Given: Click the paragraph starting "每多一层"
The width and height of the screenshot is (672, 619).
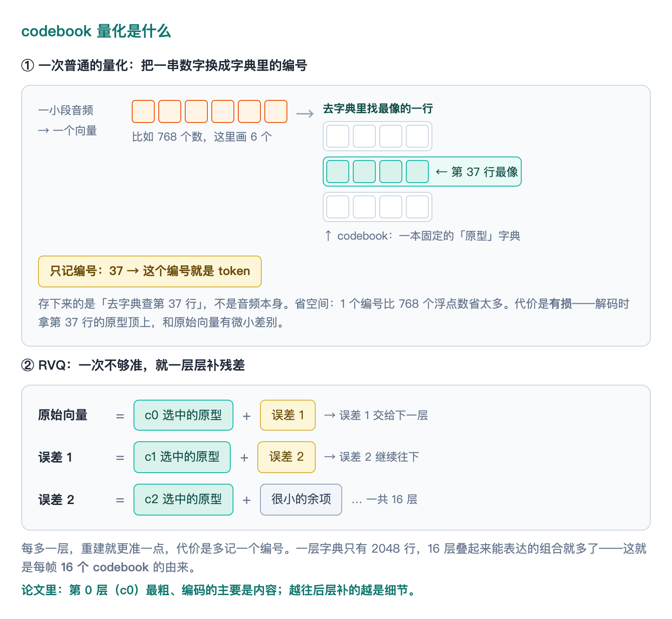Looking at the screenshot, I should tap(334, 558).
